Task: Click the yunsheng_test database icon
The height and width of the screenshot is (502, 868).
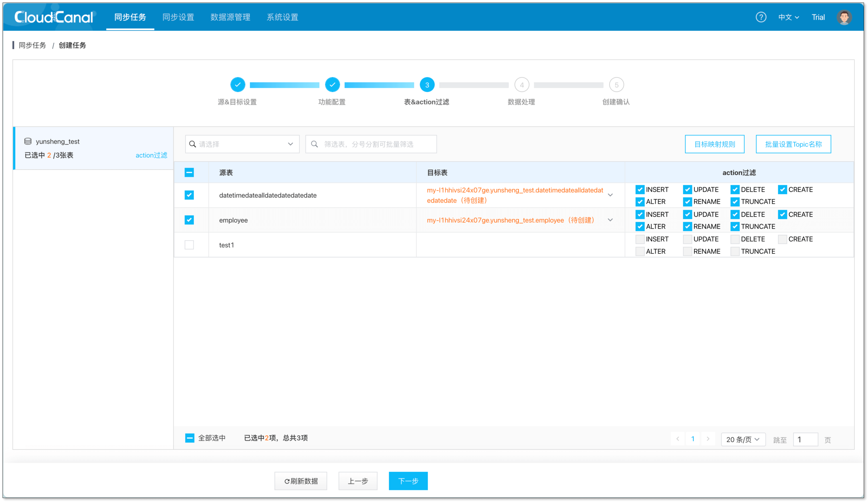Action: coord(28,141)
